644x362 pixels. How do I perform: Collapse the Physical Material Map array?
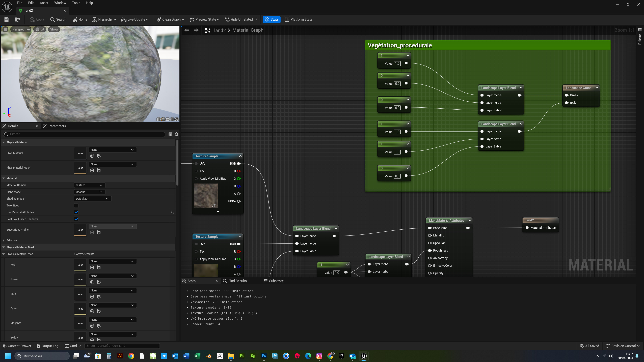(4, 254)
